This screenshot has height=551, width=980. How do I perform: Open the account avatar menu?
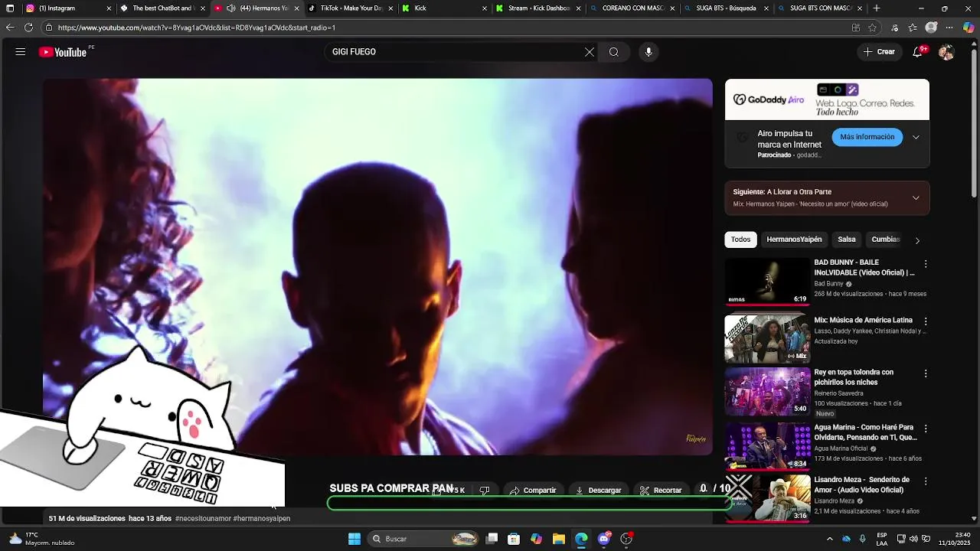(x=946, y=52)
